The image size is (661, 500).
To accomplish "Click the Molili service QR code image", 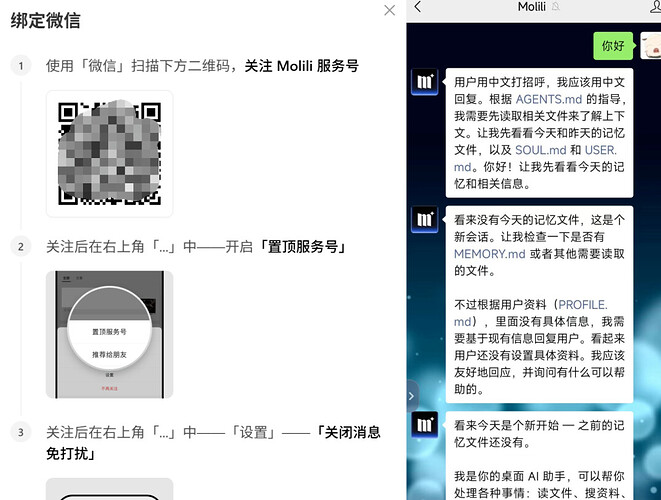I will tap(109, 153).
